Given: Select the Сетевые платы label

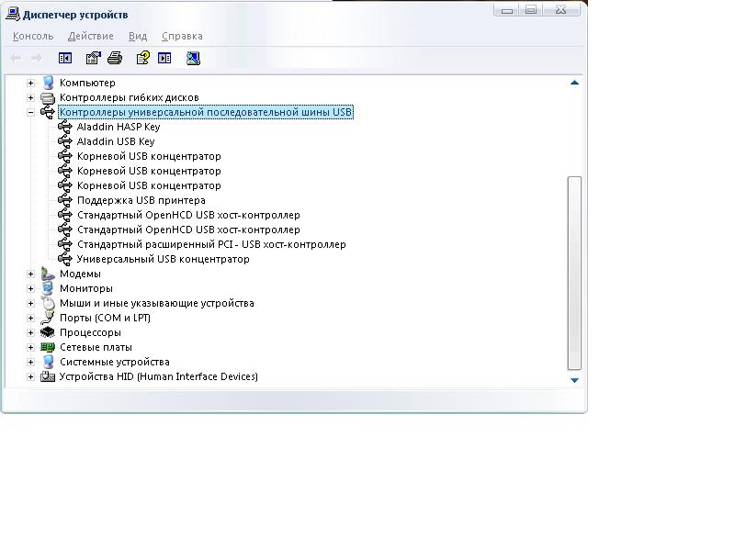Looking at the screenshot, I should [96, 347].
